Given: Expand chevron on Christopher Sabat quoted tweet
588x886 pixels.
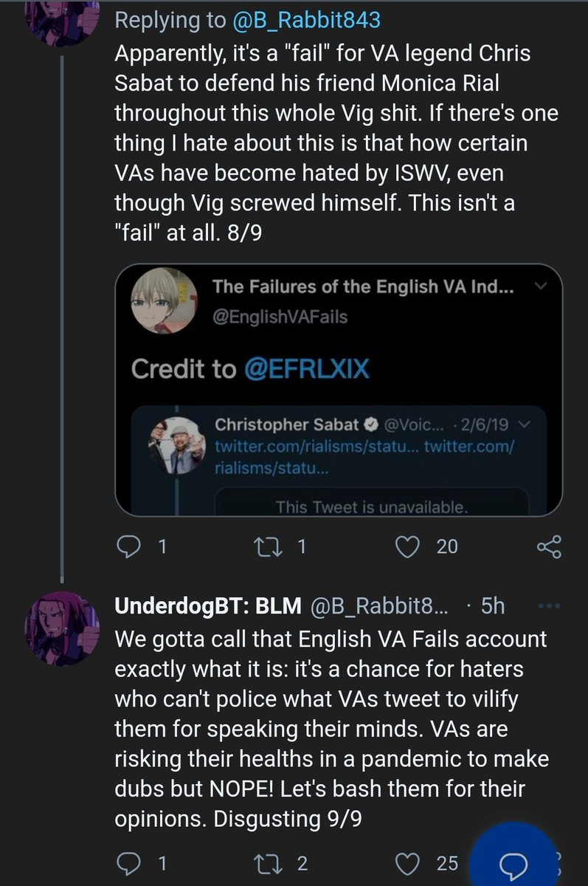Looking at the screenshot, I should click(525, 425).
